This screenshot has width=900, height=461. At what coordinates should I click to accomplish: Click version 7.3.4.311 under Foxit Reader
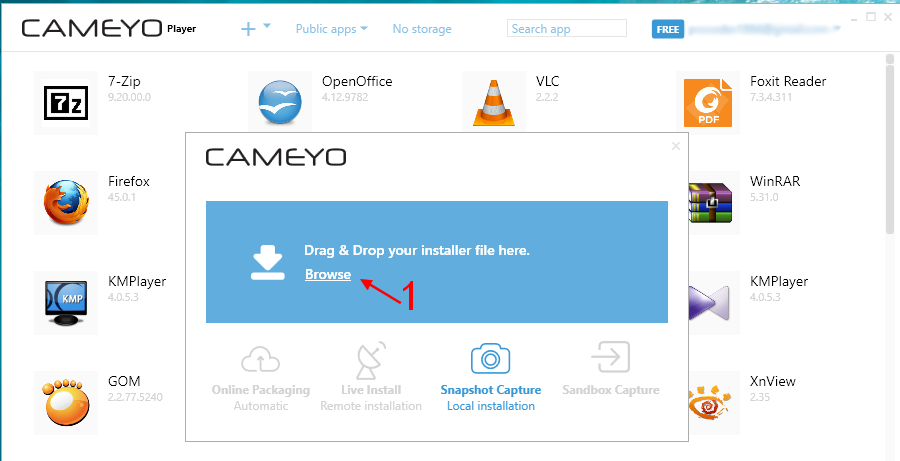point(771,97)
